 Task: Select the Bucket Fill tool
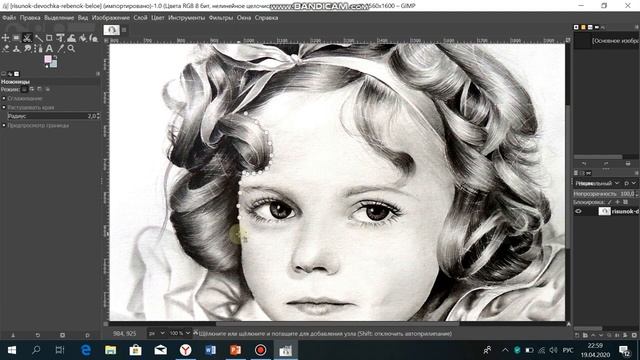point(83,38)
